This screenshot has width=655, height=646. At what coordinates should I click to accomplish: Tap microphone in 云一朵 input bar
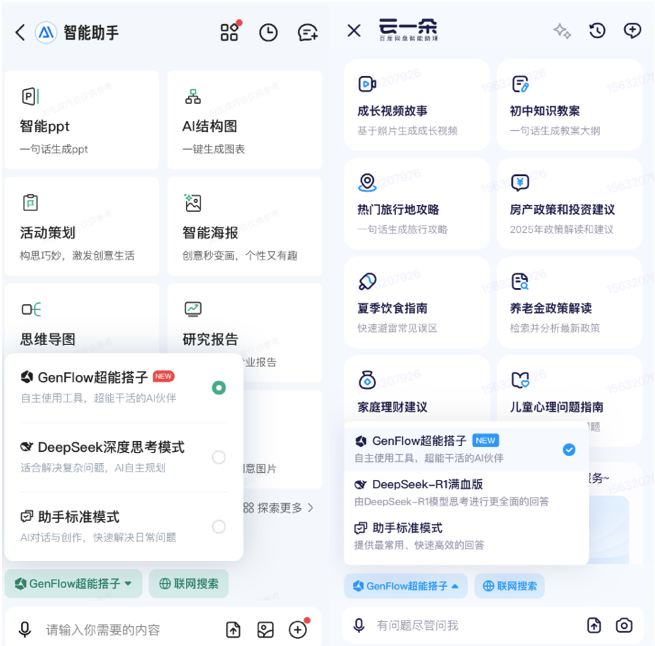tap(359, 626)
